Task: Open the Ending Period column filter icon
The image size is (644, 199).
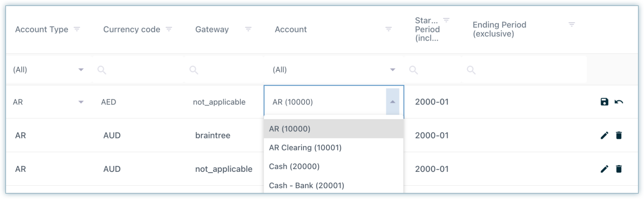Action: (x=571, y=24)
